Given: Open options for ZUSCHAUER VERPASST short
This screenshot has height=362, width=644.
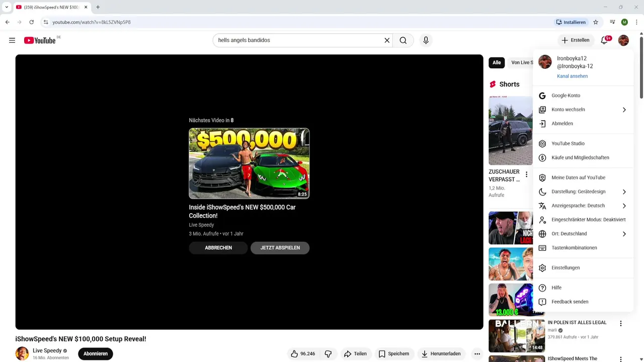Looking at the screenshot, I should click(526, 174).
